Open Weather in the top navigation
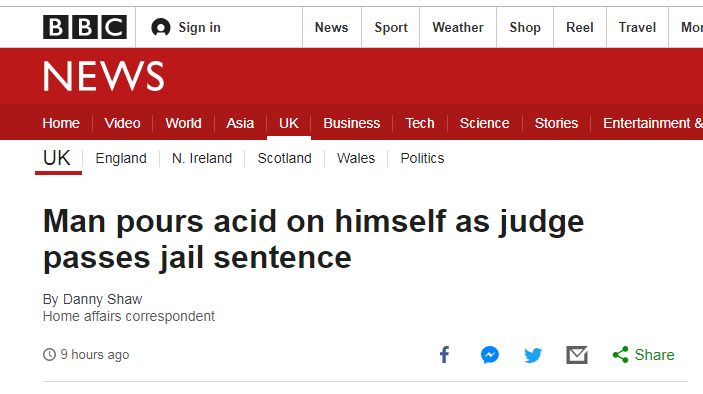 click(x=458, y=27)
